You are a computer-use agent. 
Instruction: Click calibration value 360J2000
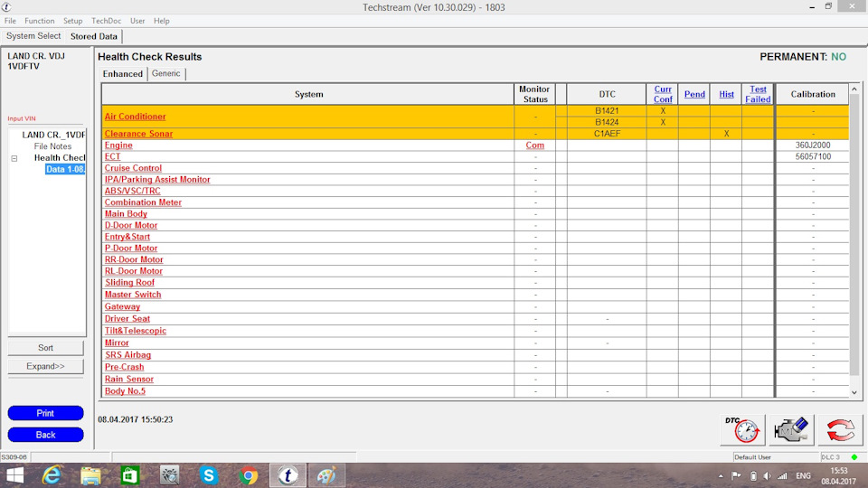(813, 145)
